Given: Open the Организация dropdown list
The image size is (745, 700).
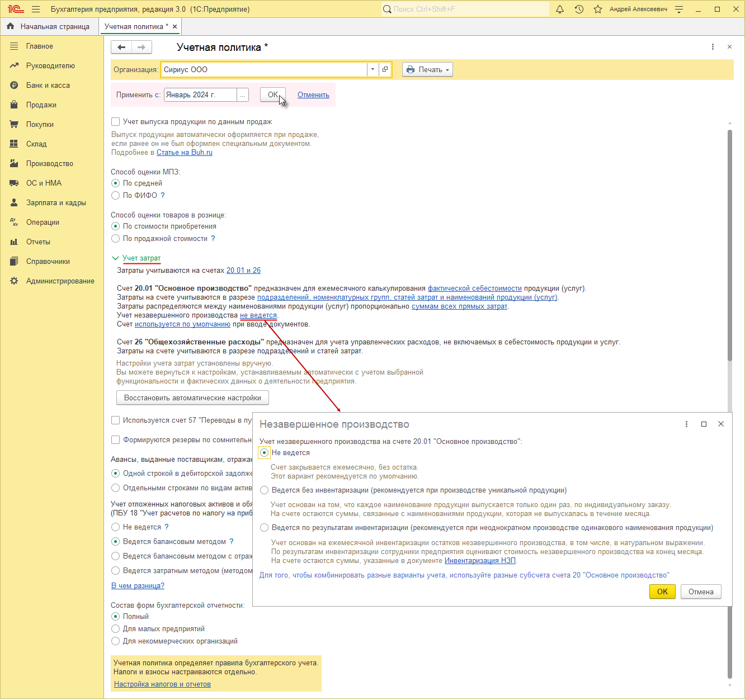Looking at the screenshot, I should (x=372, y=69).
